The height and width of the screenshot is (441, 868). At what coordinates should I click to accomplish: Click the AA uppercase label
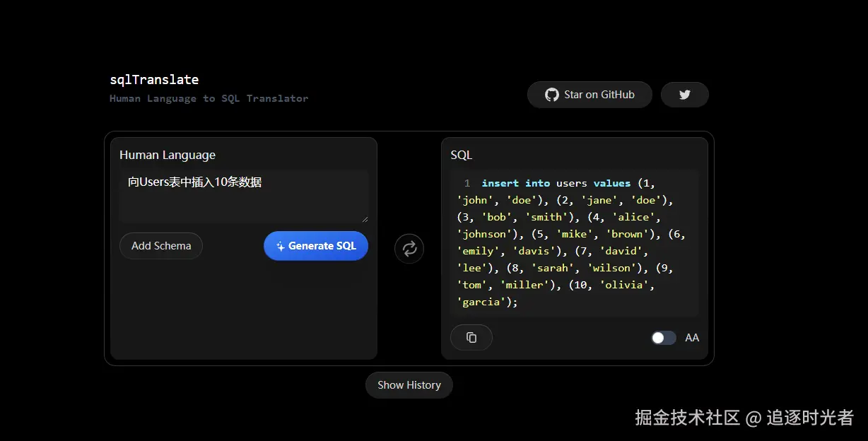692,338
